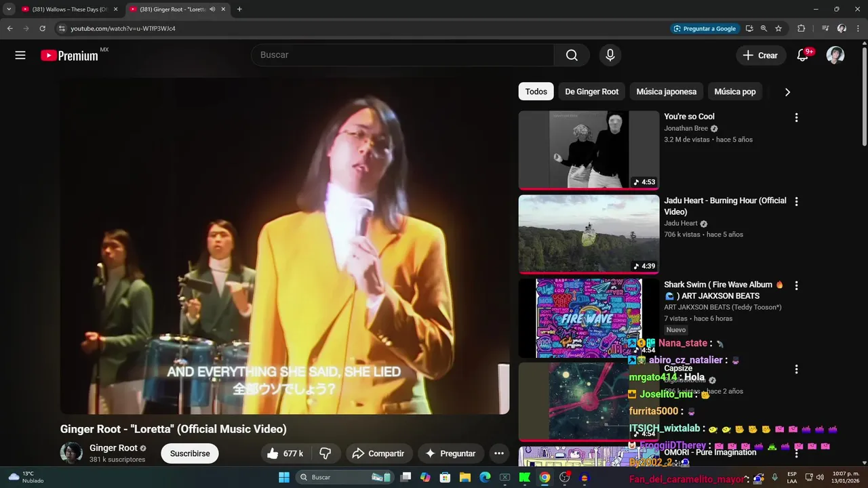The height and width of the screenshot is (488, 868).
Task: Open options for Shark Swim video
Action: pyautogui.click(x=796, y=285)
